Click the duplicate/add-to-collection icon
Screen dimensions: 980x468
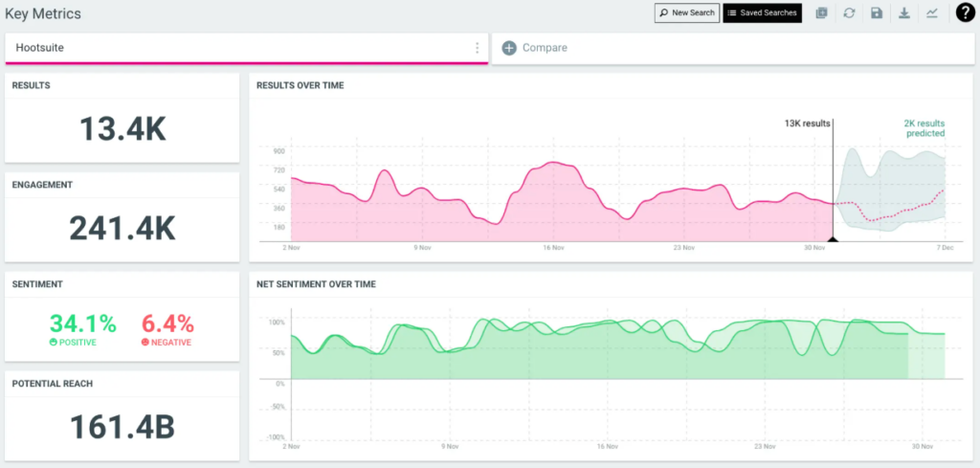[821, 13]
